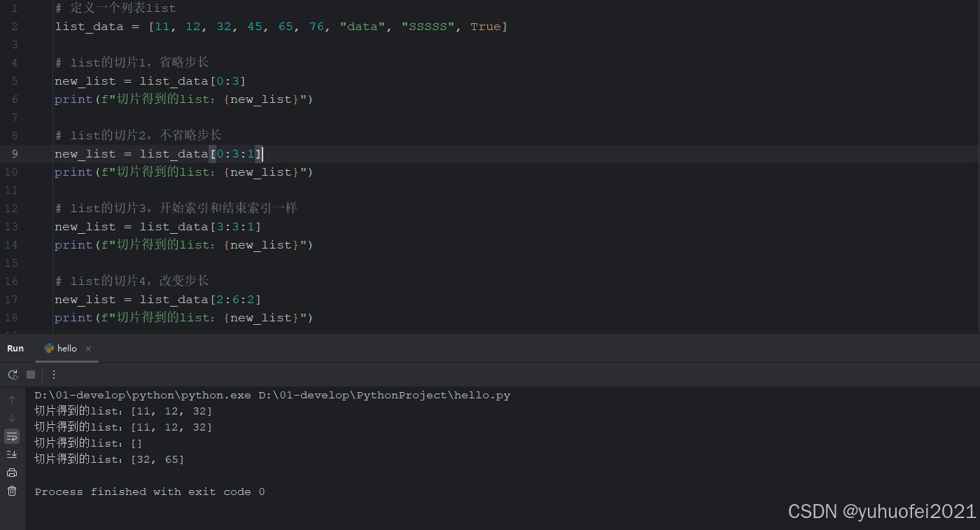Place cursor on 'list_data[0:3:1]' line
This screenshot has width=980, height=530.
(158, 154)
